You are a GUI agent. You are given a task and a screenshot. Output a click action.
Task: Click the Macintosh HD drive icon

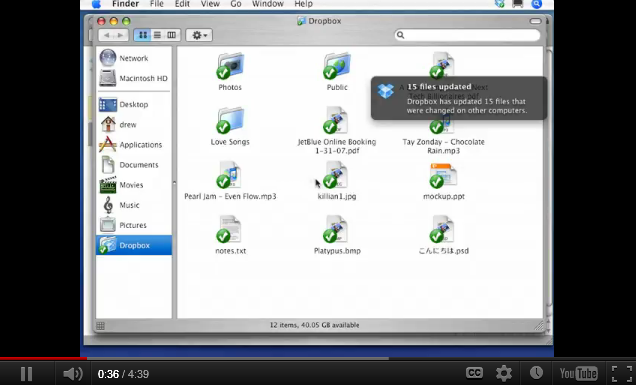[x=108, y=78]
